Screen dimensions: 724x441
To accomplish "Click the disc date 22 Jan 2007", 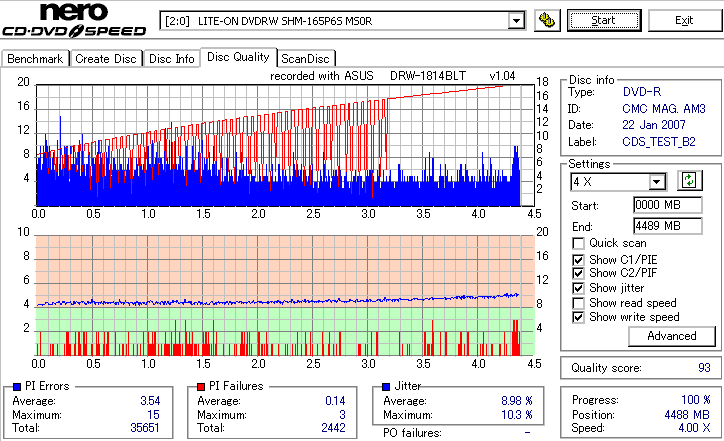I will point(654,125).
